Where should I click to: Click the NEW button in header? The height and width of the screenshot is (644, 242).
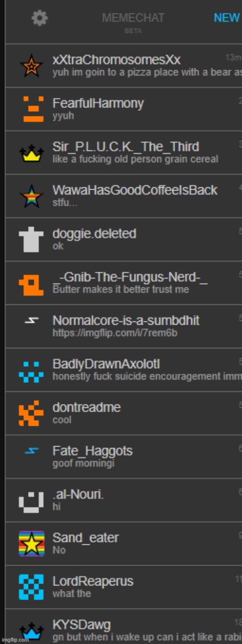(x=227, y=18)
